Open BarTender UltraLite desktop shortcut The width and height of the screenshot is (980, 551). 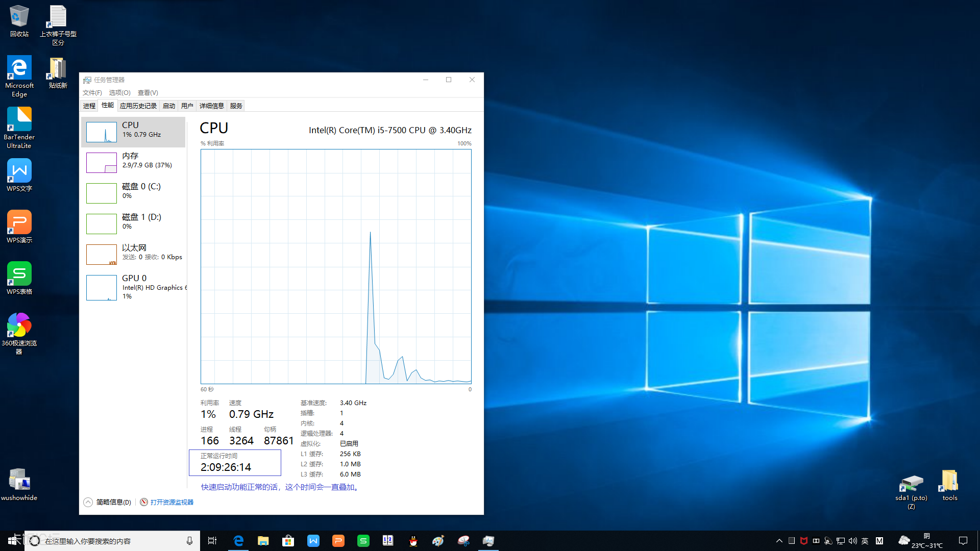click(x=19, y=128)
